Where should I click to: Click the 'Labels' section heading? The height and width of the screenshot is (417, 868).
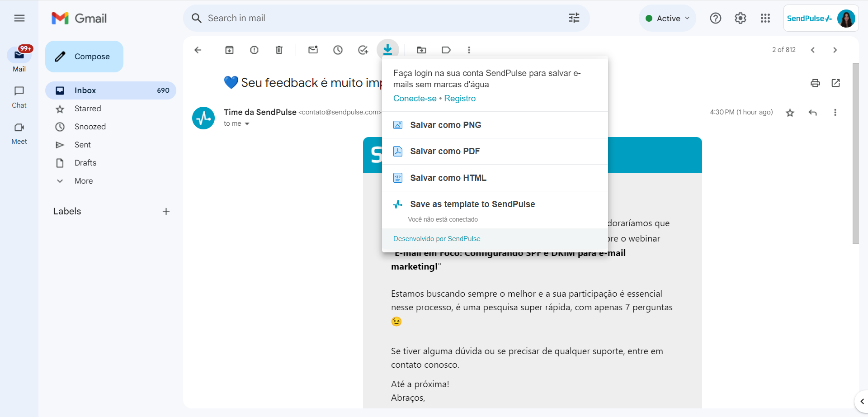(x=67, y=211)
